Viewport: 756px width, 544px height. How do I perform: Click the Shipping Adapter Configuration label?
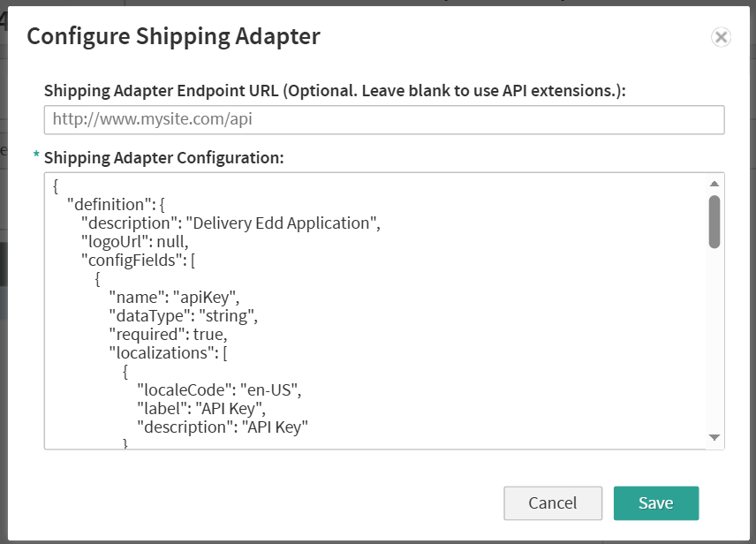pos(163,157)
